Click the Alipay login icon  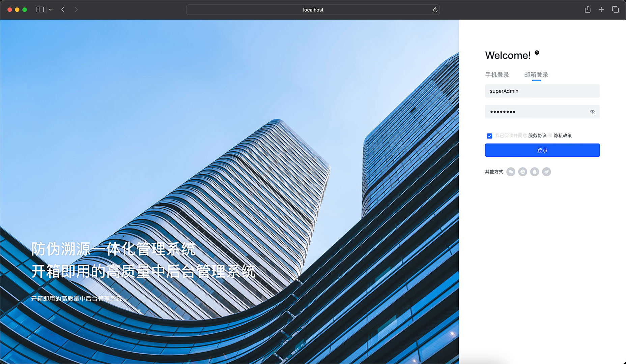(x=522, y=172)
